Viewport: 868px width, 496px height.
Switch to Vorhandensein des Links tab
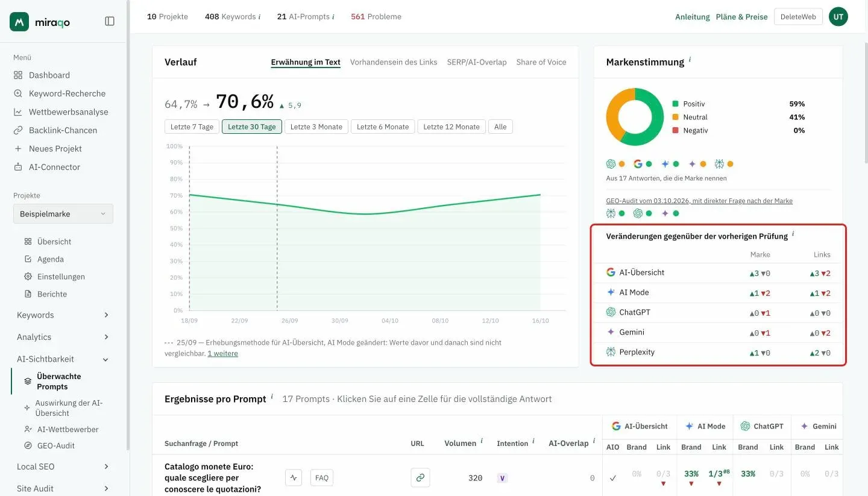point(394,62)
